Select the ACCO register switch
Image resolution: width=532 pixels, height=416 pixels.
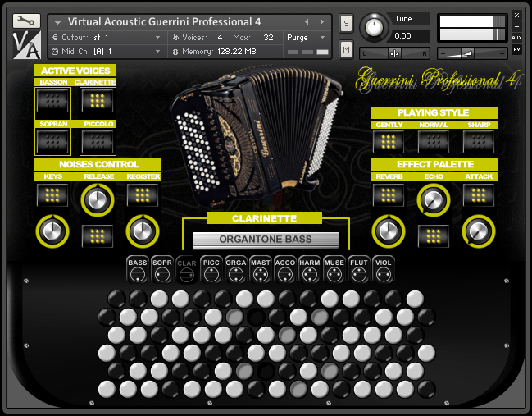[285, 270]
